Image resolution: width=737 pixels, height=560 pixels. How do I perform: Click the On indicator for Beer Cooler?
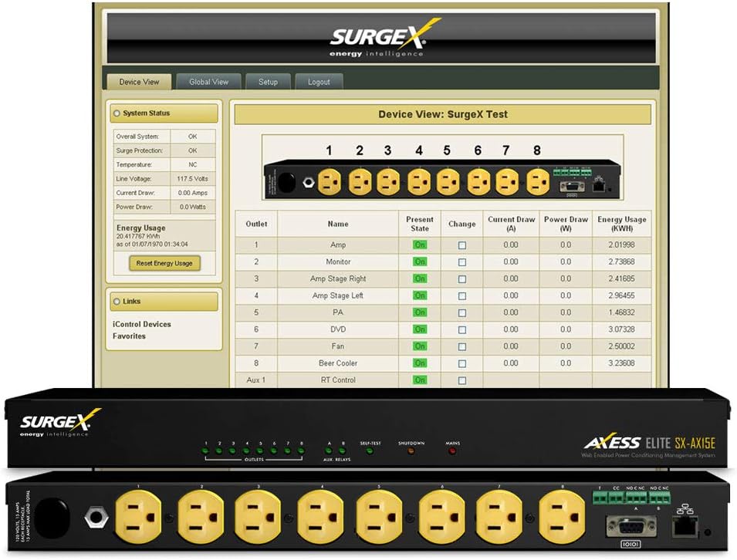pyautogui.click(x=420, y=363)
